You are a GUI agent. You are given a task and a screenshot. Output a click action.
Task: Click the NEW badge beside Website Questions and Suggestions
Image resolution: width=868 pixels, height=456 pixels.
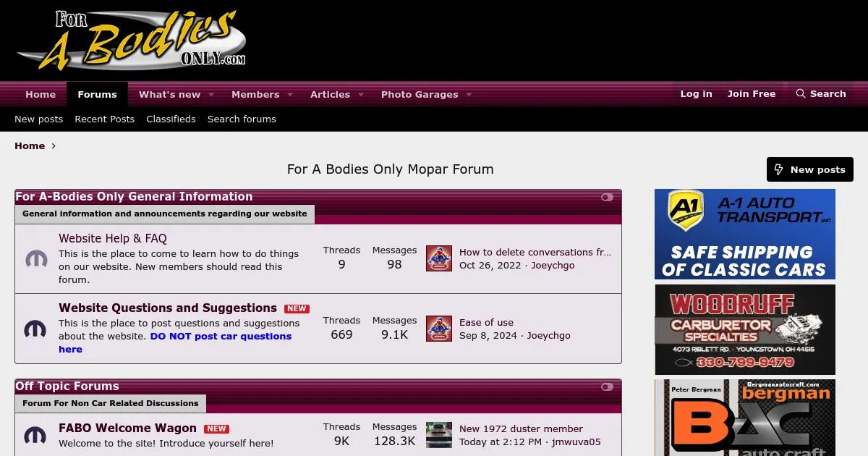point(297,308)
